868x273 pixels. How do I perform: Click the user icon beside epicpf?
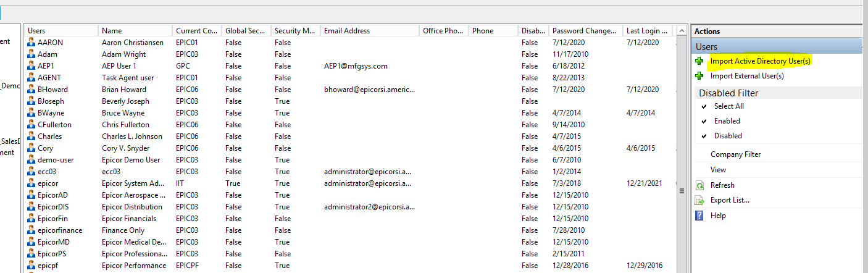coord(31,266)
